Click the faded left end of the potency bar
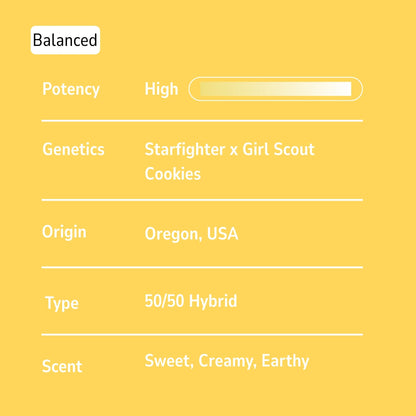Viewport: 416px width, 416px height. coord(212,89)
